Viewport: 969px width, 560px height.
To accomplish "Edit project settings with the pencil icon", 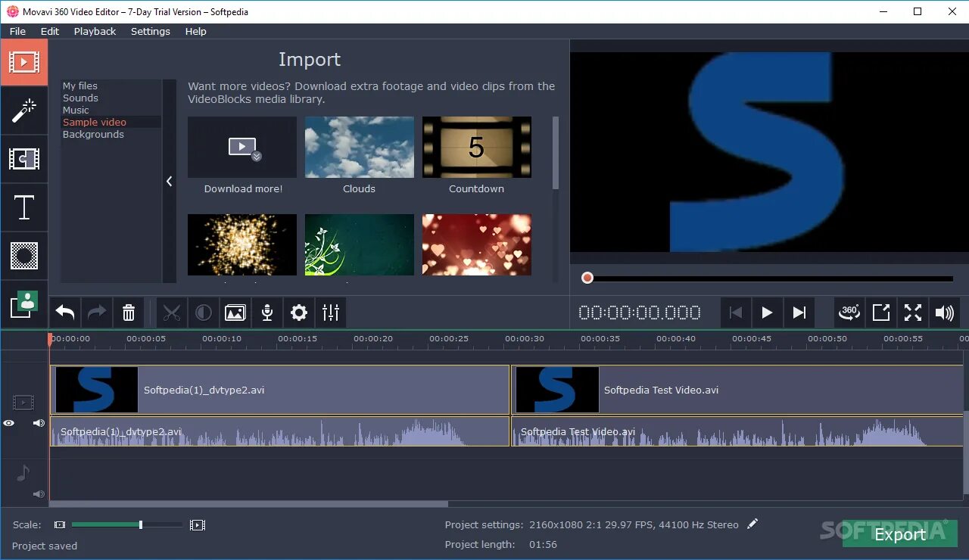I will [x=752, y=524].
